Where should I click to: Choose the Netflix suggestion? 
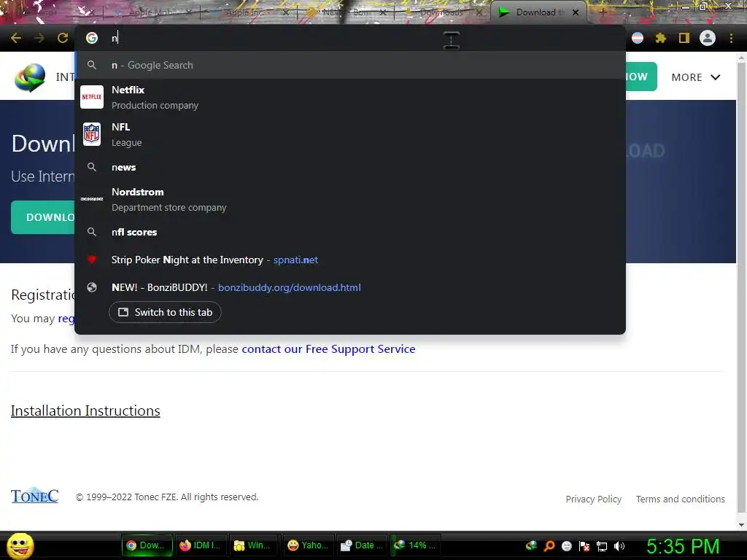(x=350, y=97)
